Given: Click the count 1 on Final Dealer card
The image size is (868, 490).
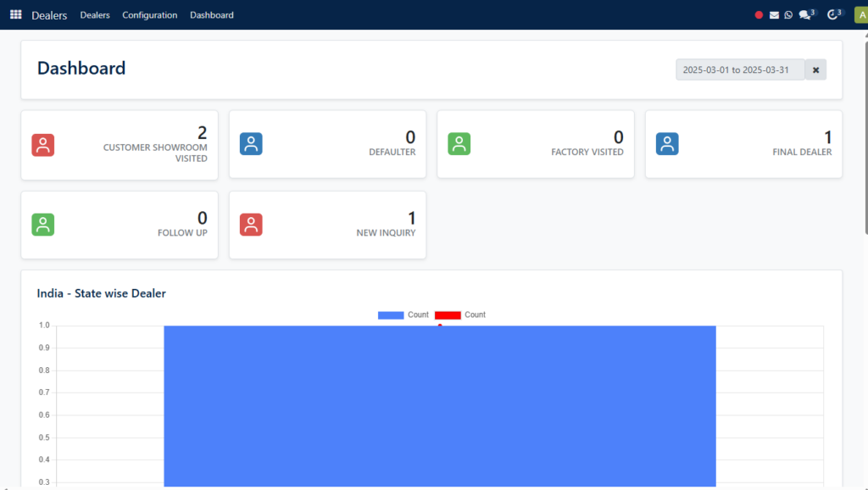Looking at the screenshot, I should 827,136.
